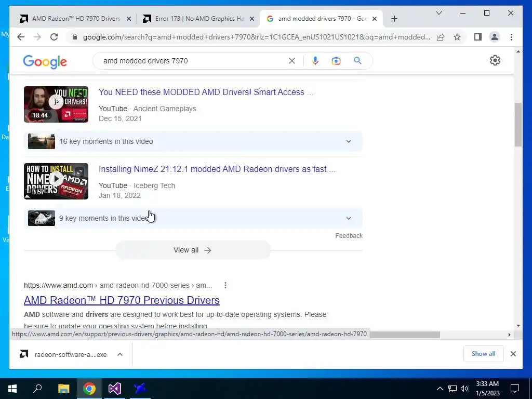Open volume control in system tray
The width and height of the screenshot is (532, 399).
click(x=464, y=389)
